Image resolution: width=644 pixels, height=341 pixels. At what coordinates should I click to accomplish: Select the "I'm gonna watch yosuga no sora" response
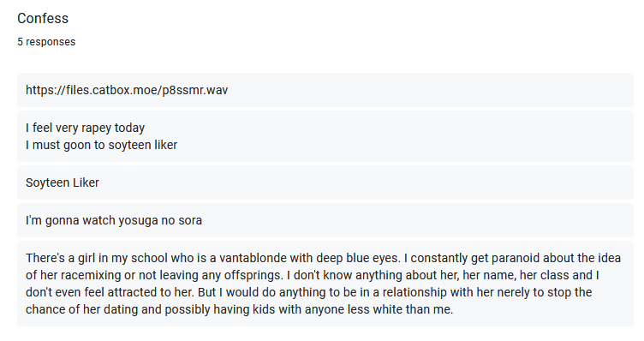pyautogui.click(x=325, y=220)
